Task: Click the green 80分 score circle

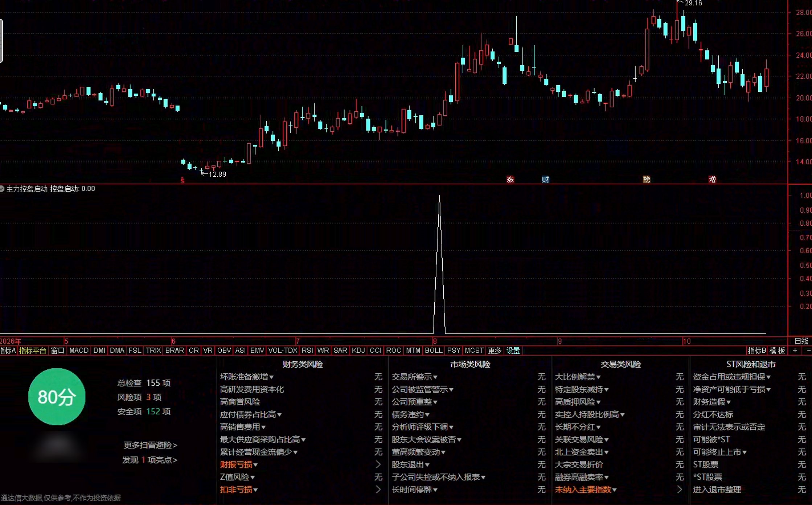Action: click(x=57, y=397)
